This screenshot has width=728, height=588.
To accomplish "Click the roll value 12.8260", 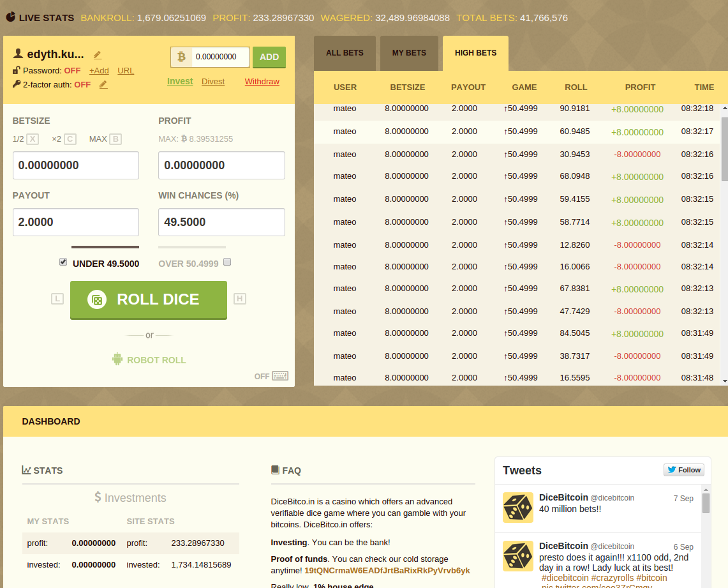I will (575, 245).
